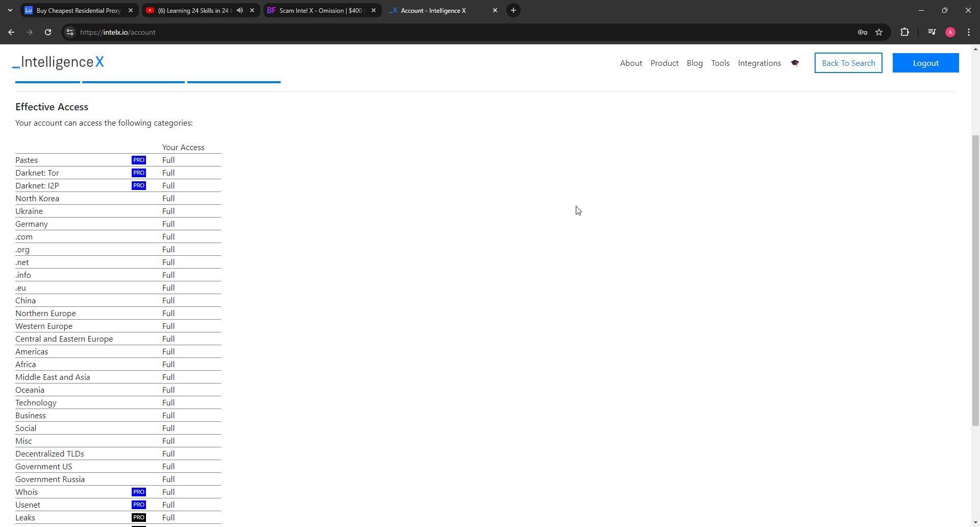Open Chrome three-dot menu

coord(969,32)
